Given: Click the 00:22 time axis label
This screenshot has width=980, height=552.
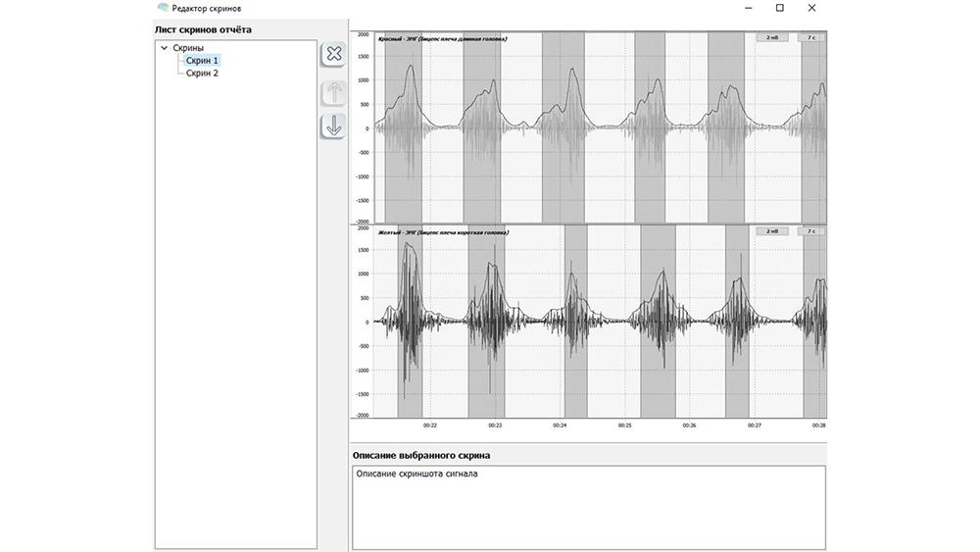Looking at the screenshot, I should 430,426.
